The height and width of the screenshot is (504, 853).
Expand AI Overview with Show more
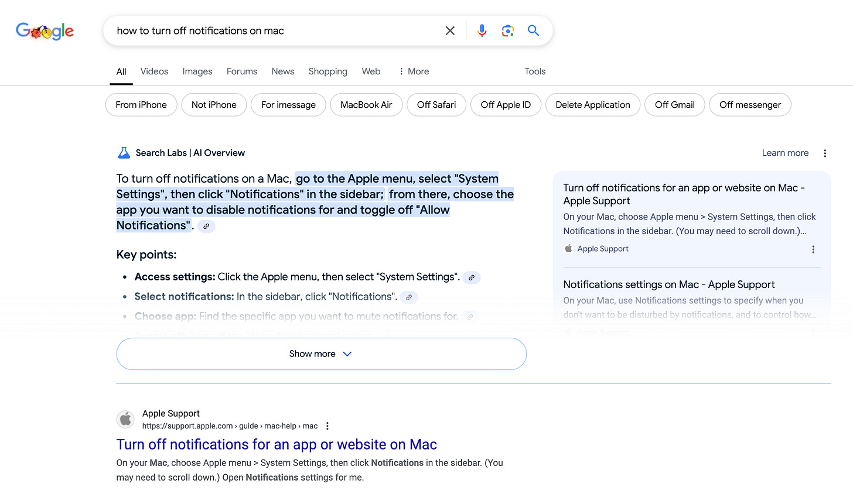(321, 354)
